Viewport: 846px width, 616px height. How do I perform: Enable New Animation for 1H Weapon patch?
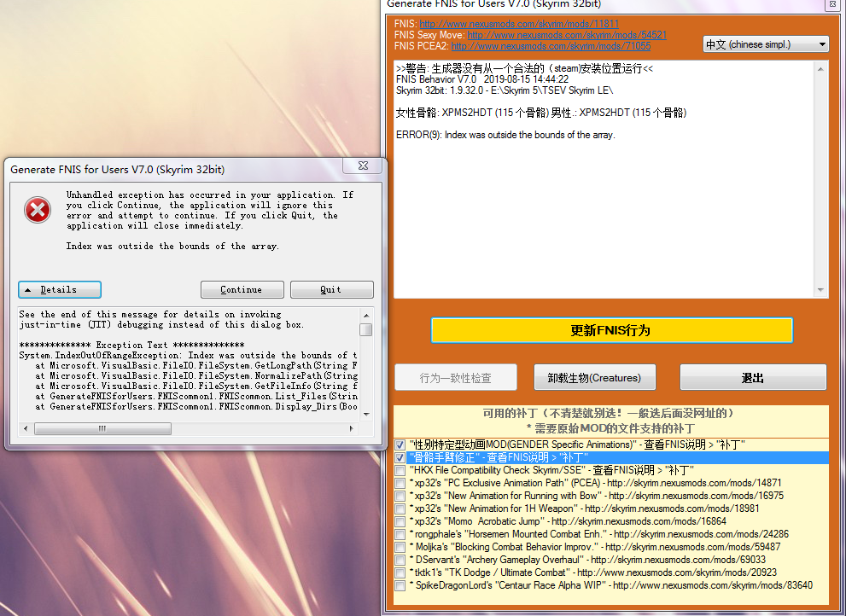[400, 508]
